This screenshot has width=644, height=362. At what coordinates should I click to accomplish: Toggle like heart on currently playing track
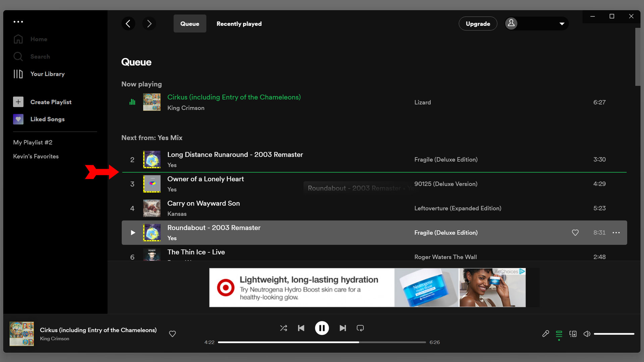(173, 334)
